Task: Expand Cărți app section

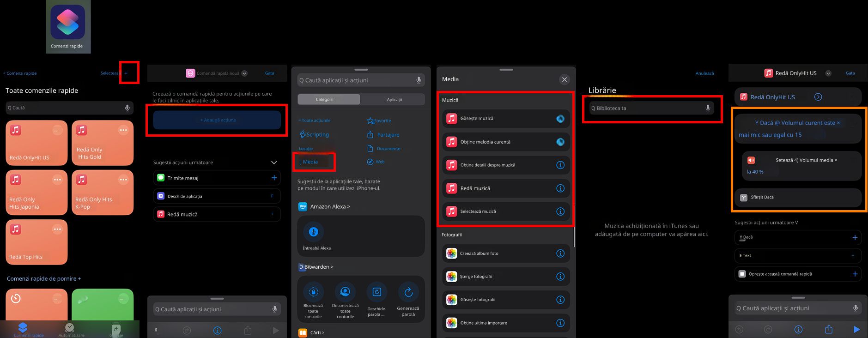Action: [311, 332]
